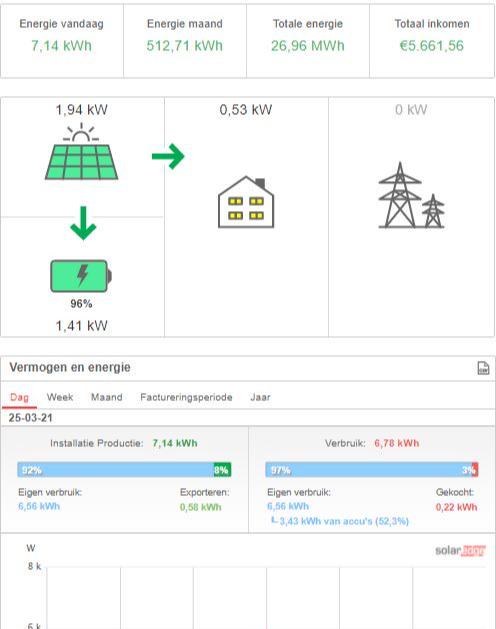Select the Jaar tab
Image resolution: width=496 pixels, height=629 pixels.
[x=260, y=397]
